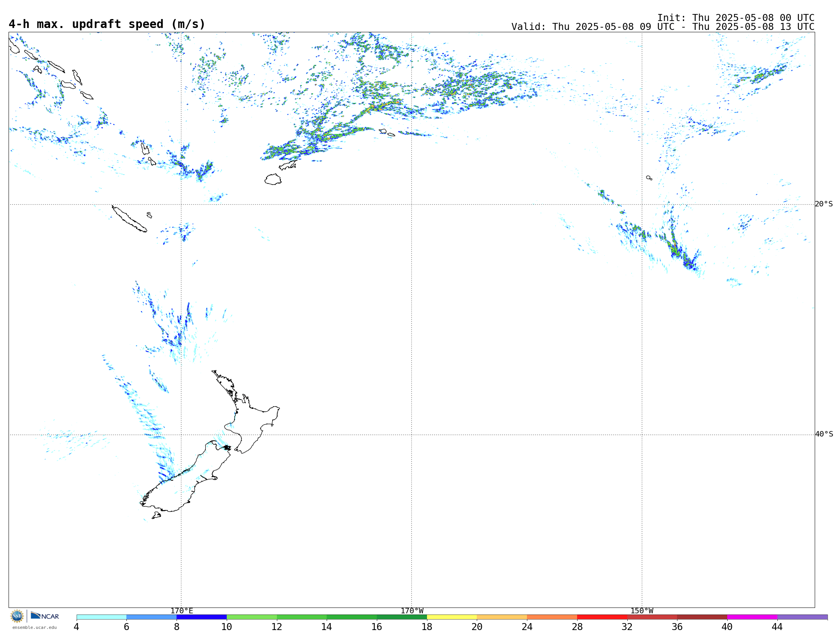This screenshot has height=632, width=840.
Task: Click the NCAR logo
Action: tap(45, 616)
